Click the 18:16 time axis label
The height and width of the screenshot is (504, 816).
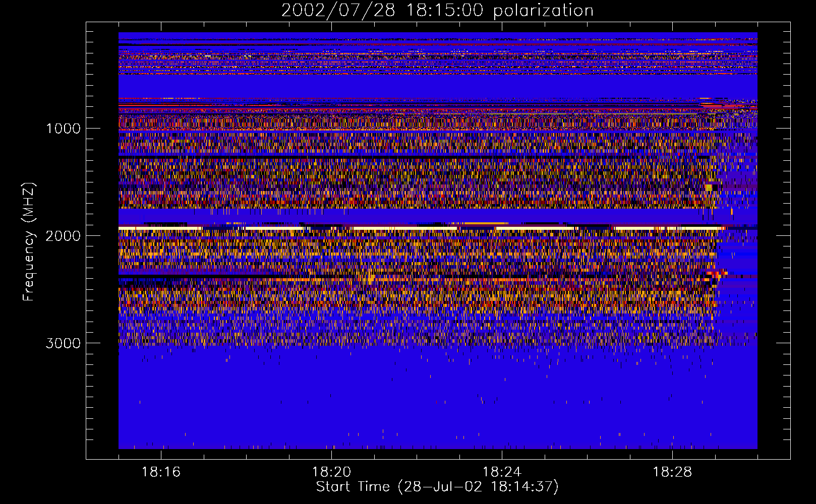(x=161, y=472)
